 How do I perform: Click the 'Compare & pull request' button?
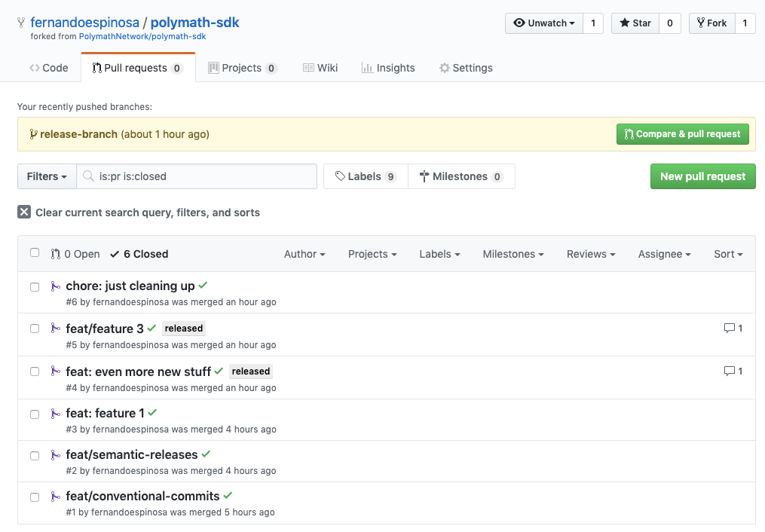[683, 134]
